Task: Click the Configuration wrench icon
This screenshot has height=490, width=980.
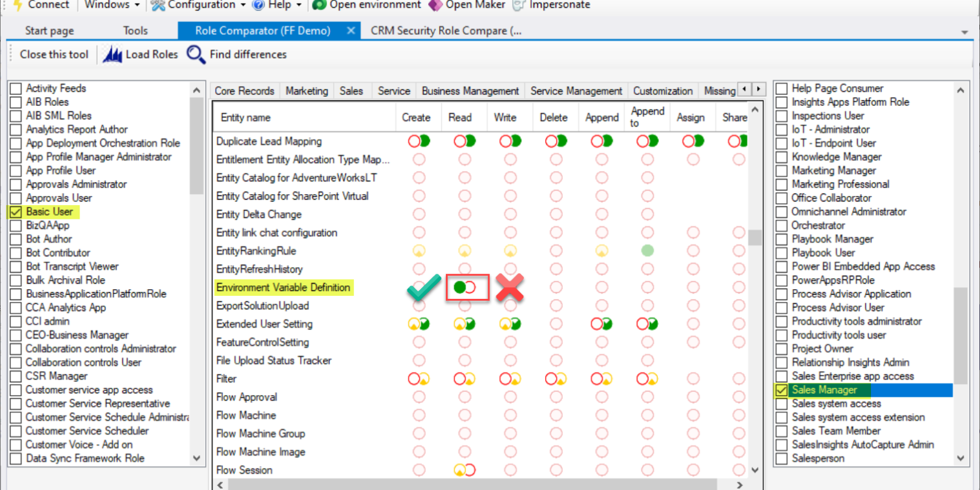Action: (x=158, y=5)
